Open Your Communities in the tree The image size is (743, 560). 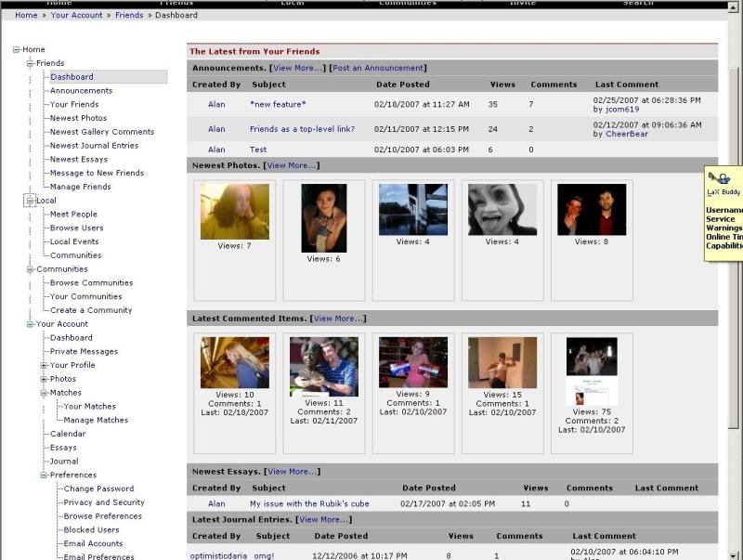(86, 296)
